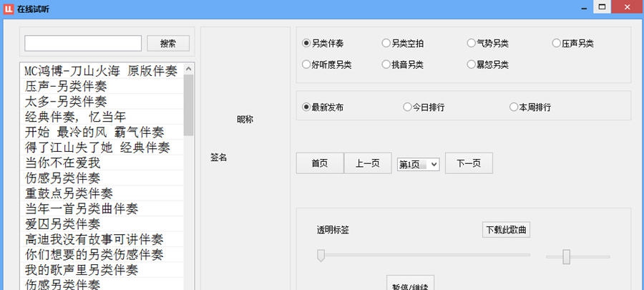This screenshot has width=644, height=290.
Task: Click the volume slider thumb
Action: [567, 257]
